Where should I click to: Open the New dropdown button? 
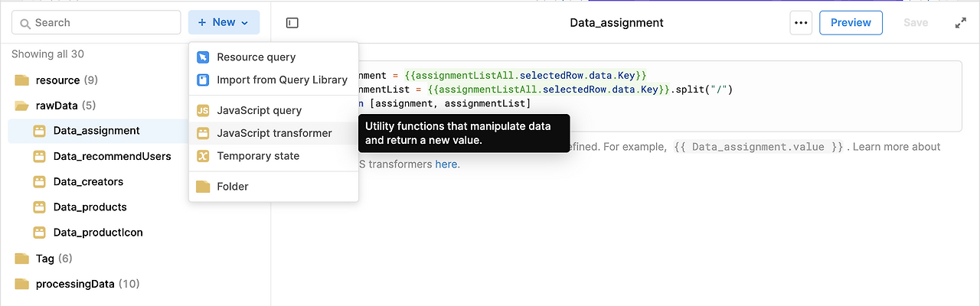point(224,23)
